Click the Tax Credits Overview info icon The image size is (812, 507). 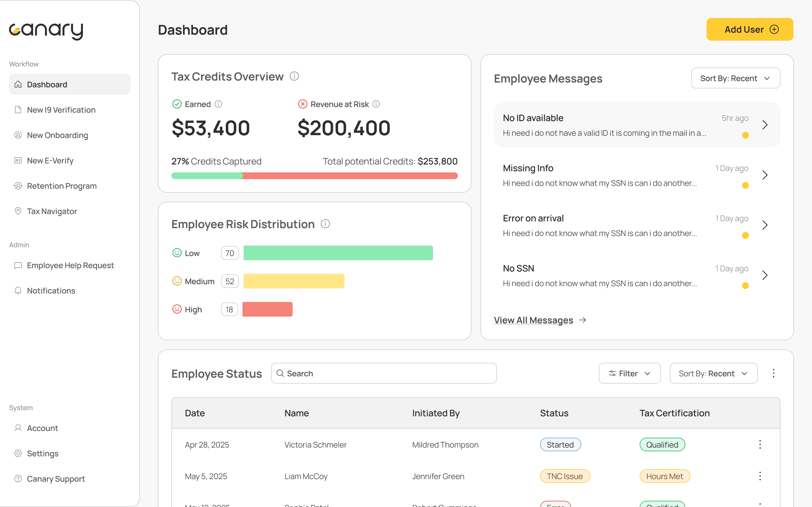294,76
